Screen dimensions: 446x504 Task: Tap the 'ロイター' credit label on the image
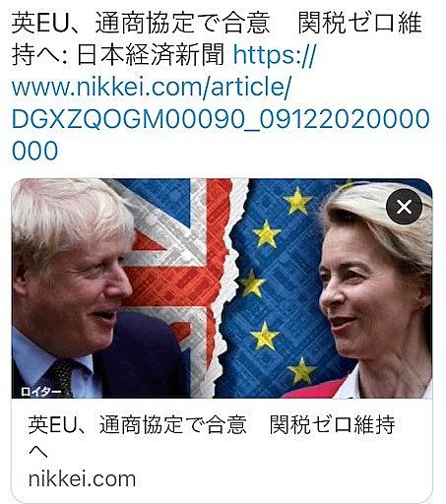coord(40,392)
